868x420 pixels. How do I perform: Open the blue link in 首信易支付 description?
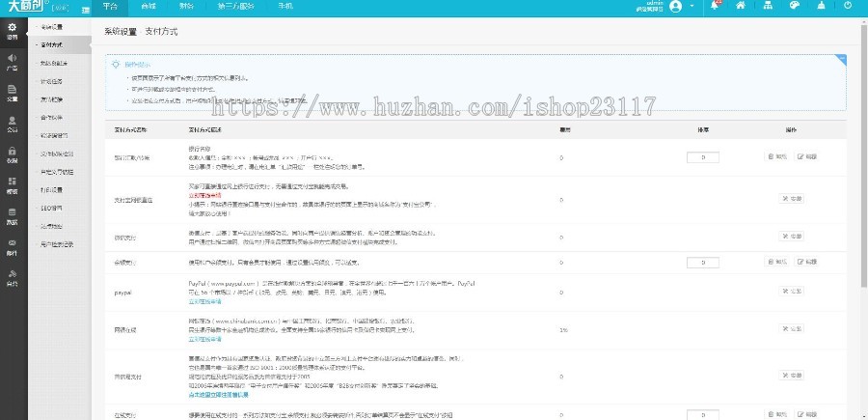[x=218, y=395]
